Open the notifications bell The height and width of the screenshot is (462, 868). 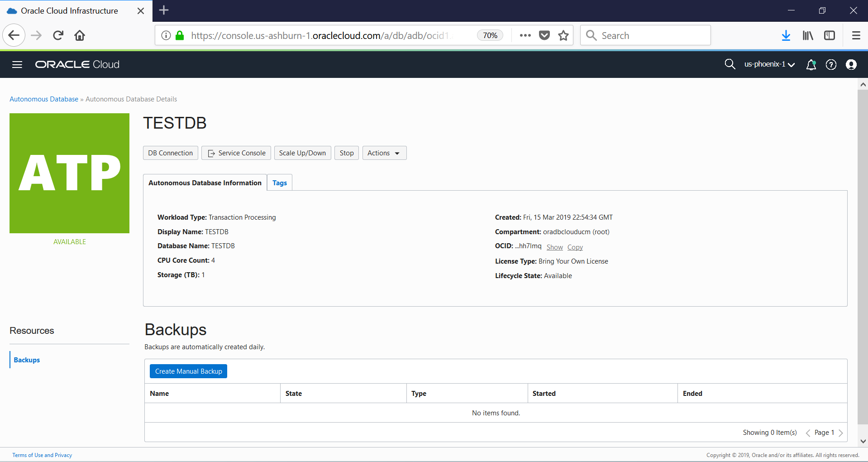point(811,65)
